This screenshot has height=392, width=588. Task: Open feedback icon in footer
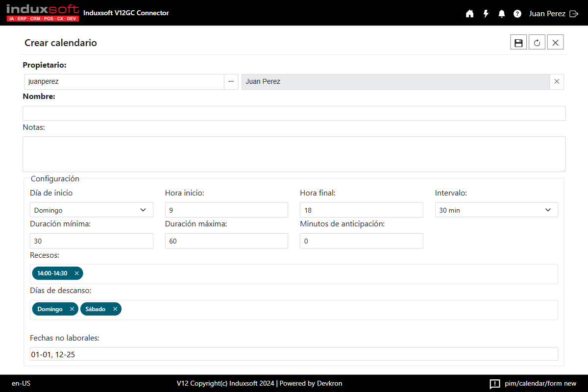pos(495,384)
